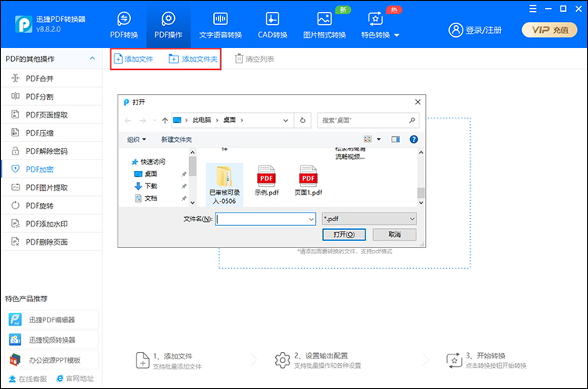Open the PDF转换 tab icon

[x=124, y=18]
